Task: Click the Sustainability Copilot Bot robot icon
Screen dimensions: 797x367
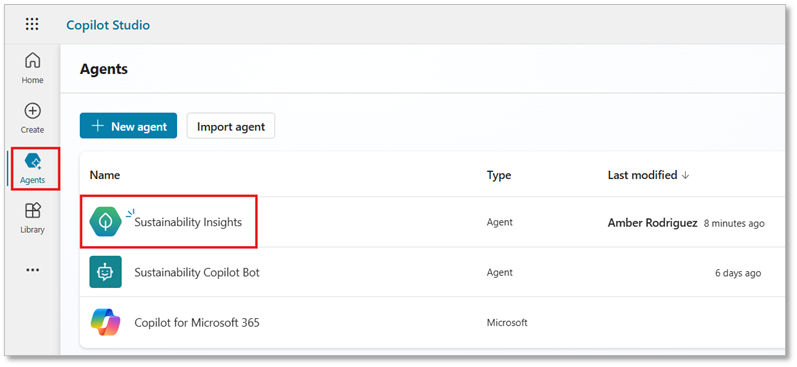Action: tap(105, 272)
